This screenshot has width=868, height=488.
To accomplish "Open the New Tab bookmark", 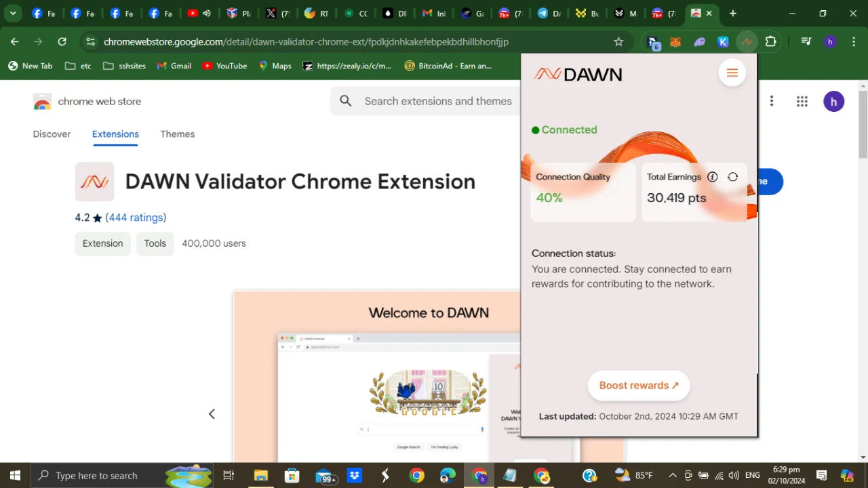I will pos(30,66).
